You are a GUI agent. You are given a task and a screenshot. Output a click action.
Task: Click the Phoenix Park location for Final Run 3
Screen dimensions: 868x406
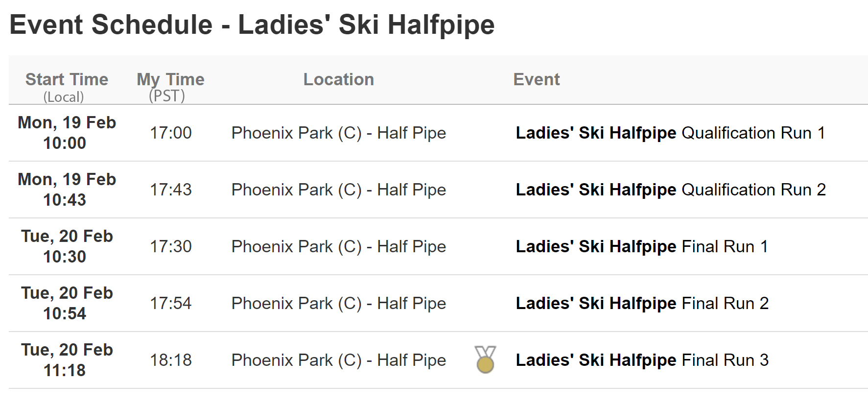click(x=338, y=360)
